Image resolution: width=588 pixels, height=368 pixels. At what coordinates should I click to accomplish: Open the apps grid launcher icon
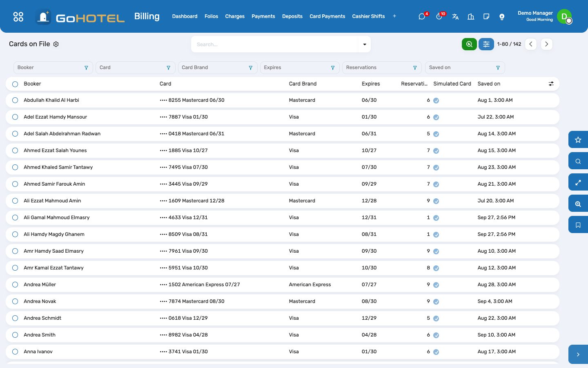click(x=18, y=16)
